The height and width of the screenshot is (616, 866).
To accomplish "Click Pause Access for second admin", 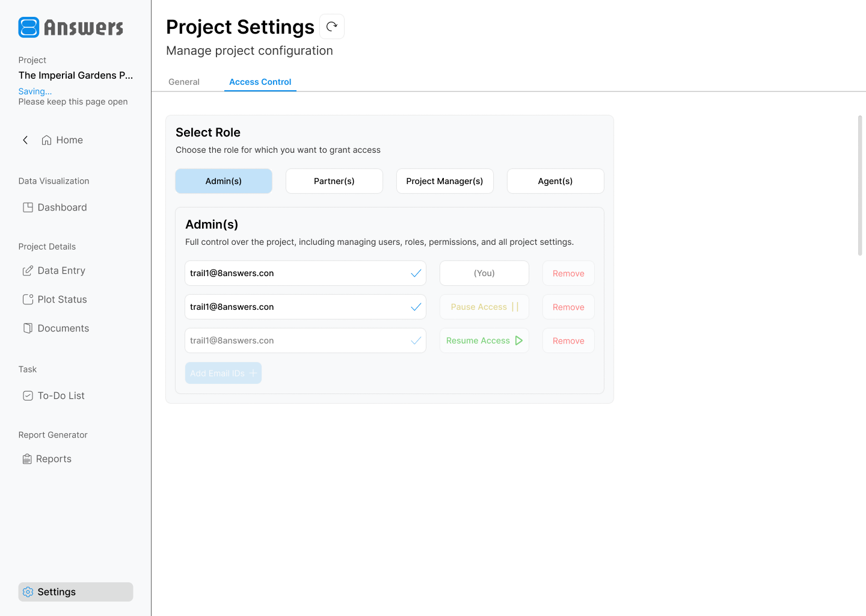I will click(485, 307).
